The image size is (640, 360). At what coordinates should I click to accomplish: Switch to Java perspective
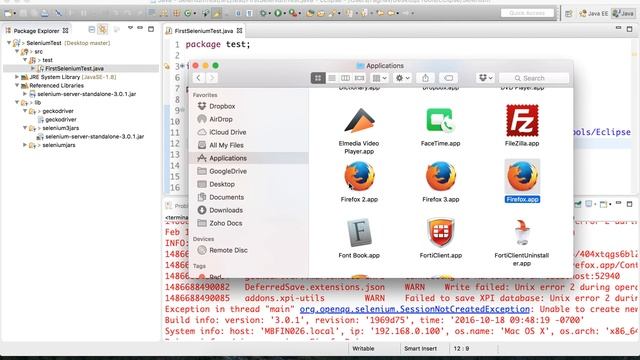[x=623, y=13]
